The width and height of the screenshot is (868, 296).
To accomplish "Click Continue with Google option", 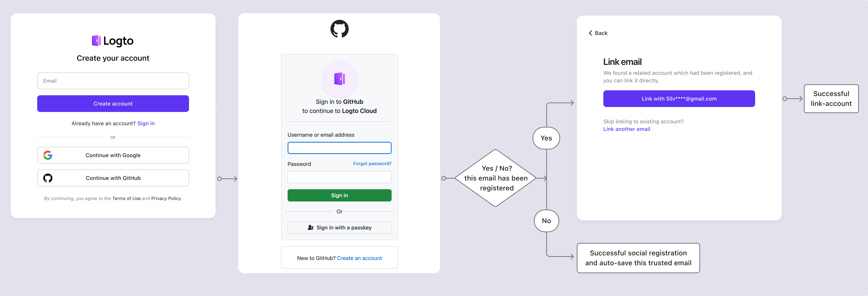I will (113, 155).
